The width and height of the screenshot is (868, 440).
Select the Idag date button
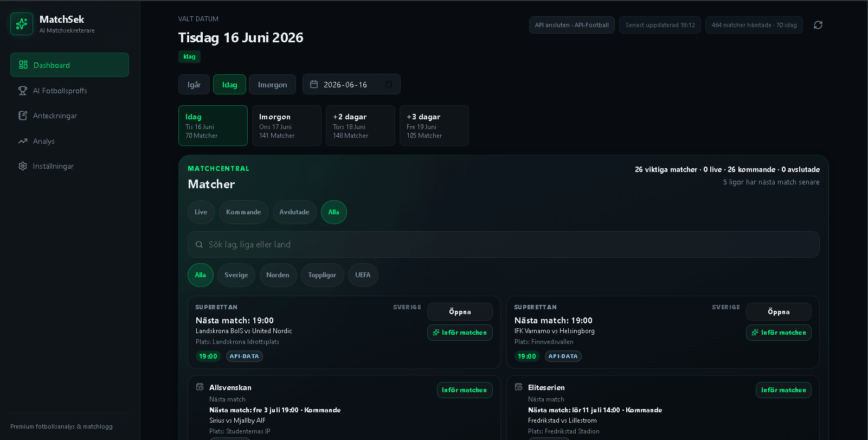pos(229,85)
